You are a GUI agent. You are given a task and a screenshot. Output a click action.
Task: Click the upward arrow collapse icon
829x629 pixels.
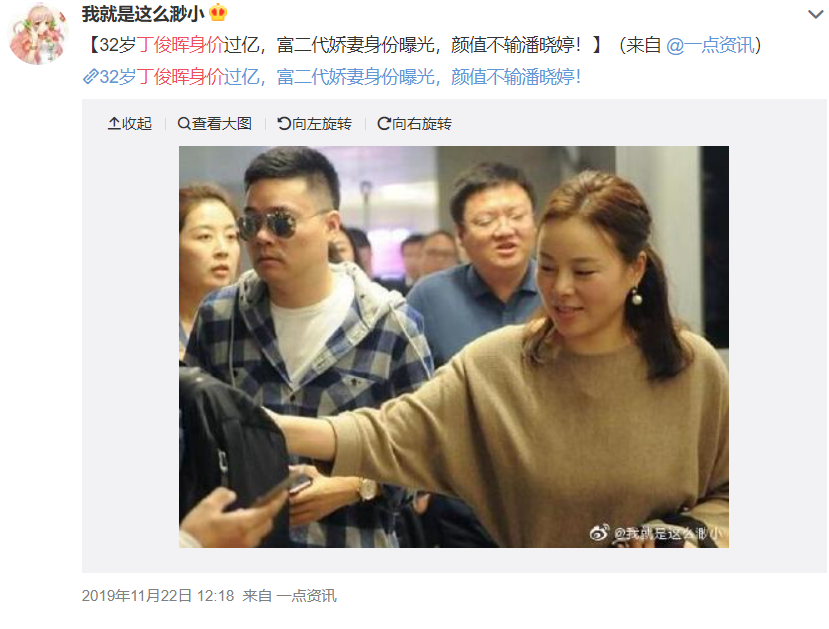pyautogui.click(x=114, y=124)
